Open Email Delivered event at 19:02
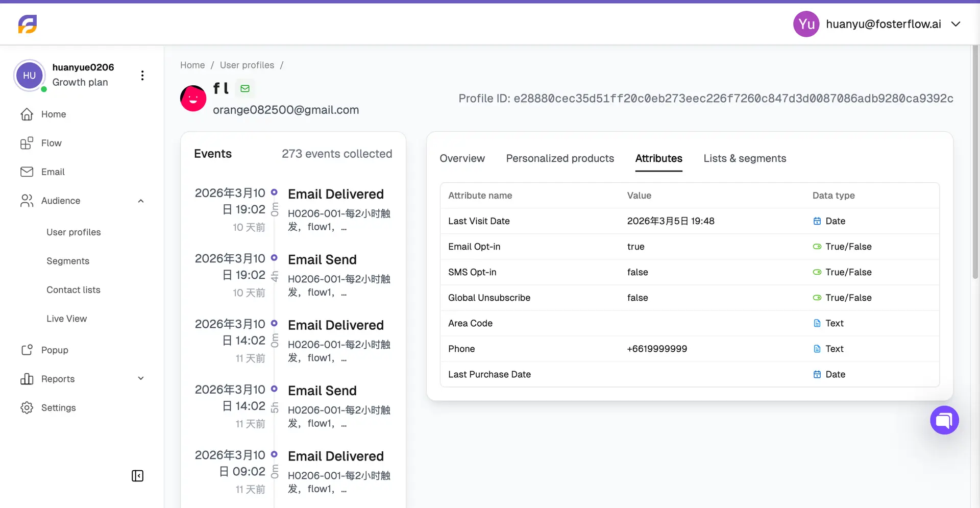980x508 pixels. point(336,194)
